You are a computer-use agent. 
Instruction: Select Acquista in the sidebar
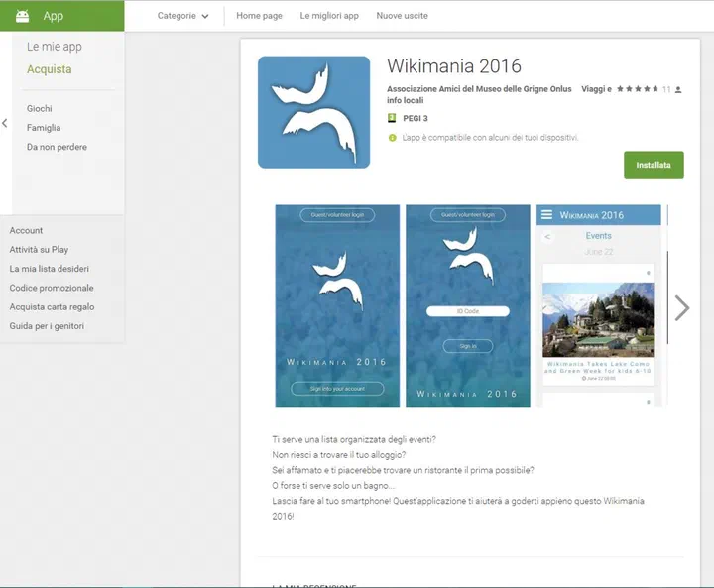50,69
